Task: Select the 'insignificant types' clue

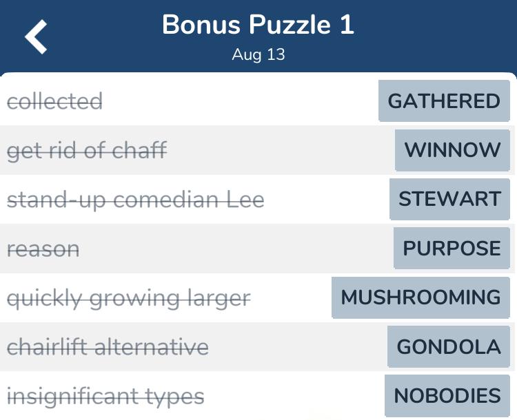Action: pos(105,397)
